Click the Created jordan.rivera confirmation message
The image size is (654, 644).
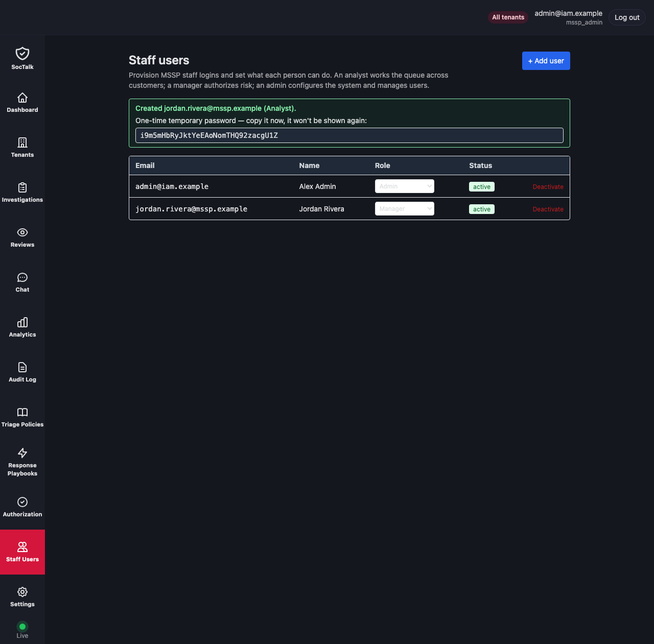[216, 108]
